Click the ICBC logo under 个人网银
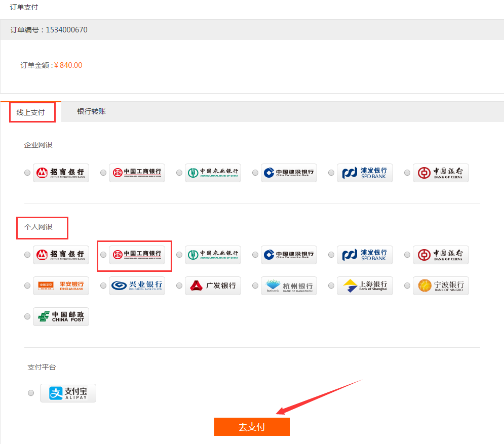The image size is (504, 444). click(137, 255)
